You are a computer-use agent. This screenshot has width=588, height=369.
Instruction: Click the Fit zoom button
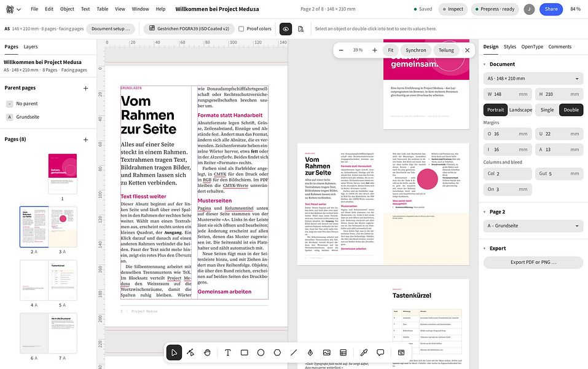pyautogui.click(x=391, y=50)
